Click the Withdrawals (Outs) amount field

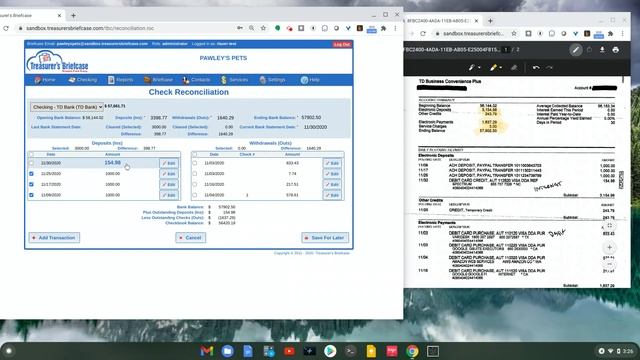(225, 118)
